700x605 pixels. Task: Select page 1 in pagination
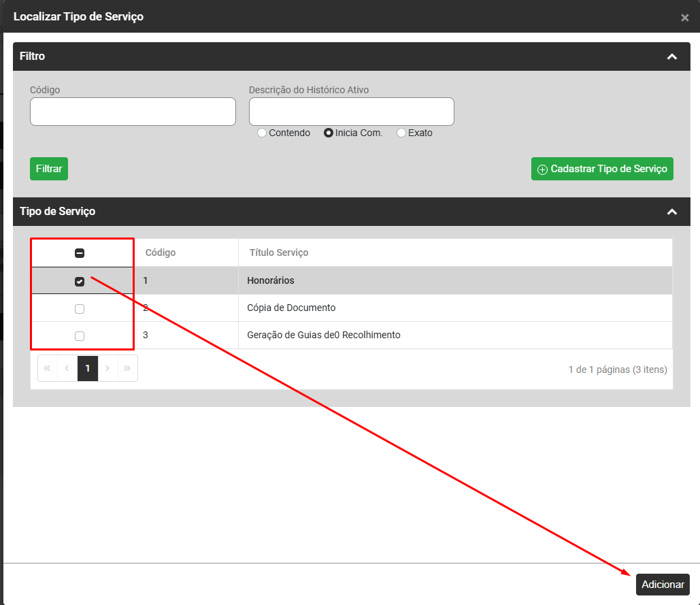(x=88, y=368)
